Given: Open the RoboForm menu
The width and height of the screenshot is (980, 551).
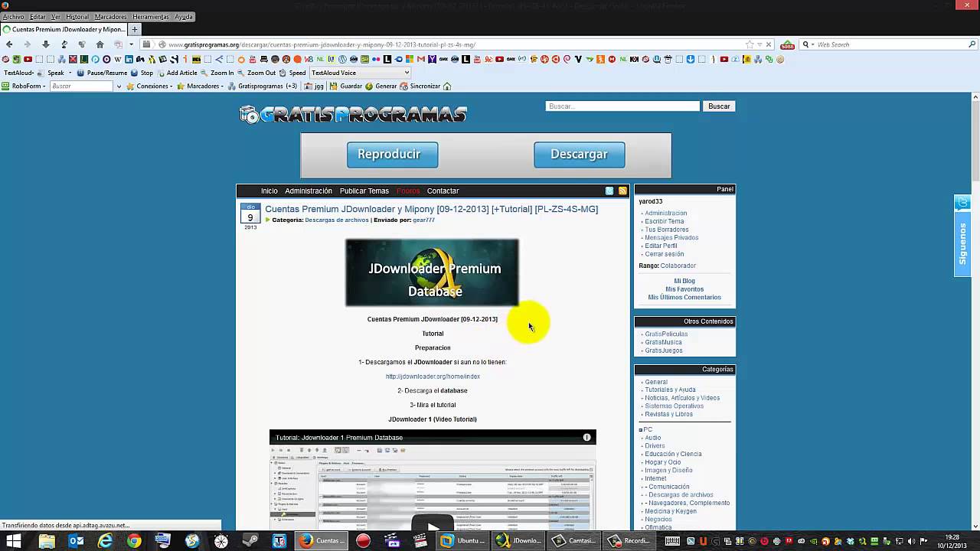Looking at the screenshot, I should (24, 86).
